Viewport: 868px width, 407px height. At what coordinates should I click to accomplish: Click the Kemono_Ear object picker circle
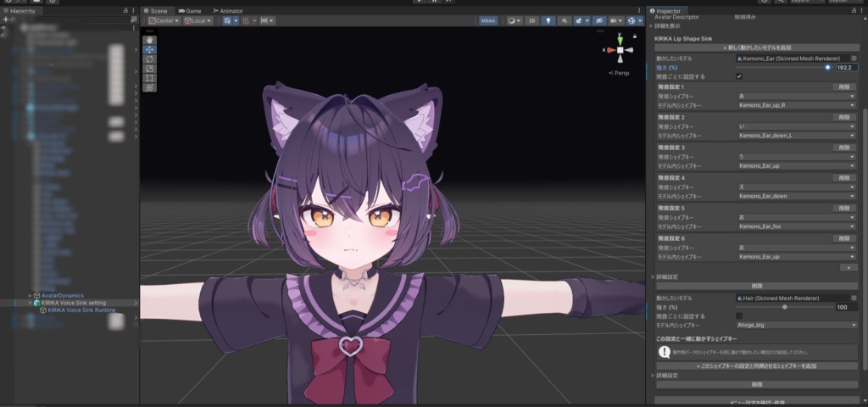point(854,59)
